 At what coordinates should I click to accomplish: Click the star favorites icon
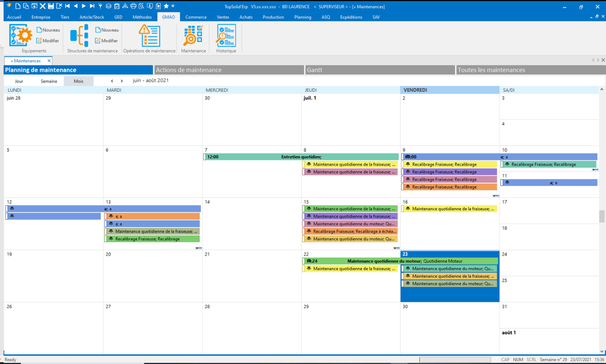pos(166,6)
